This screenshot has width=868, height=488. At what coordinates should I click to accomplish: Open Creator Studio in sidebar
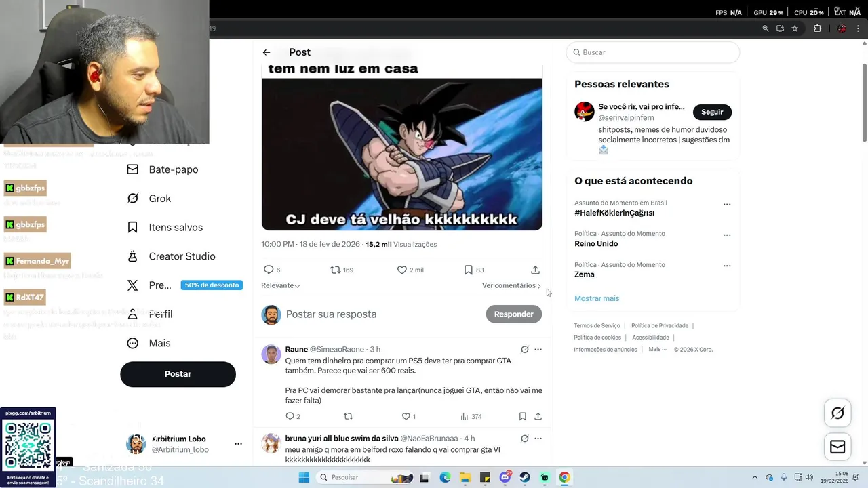(x=171, y=256)
